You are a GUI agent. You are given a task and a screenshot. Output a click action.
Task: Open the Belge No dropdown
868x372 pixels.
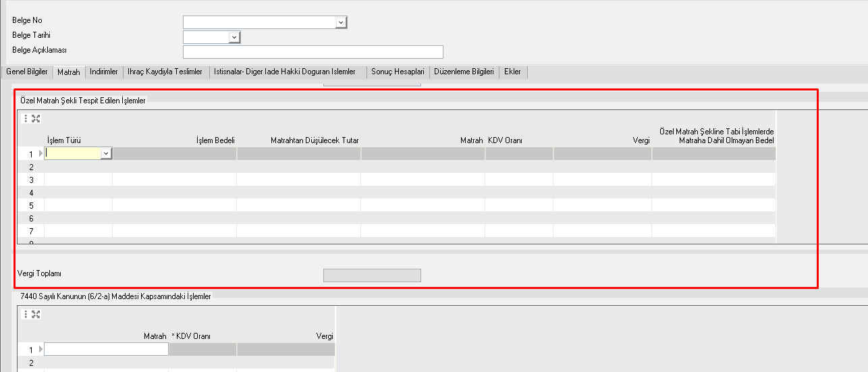[x=341, y=22]
